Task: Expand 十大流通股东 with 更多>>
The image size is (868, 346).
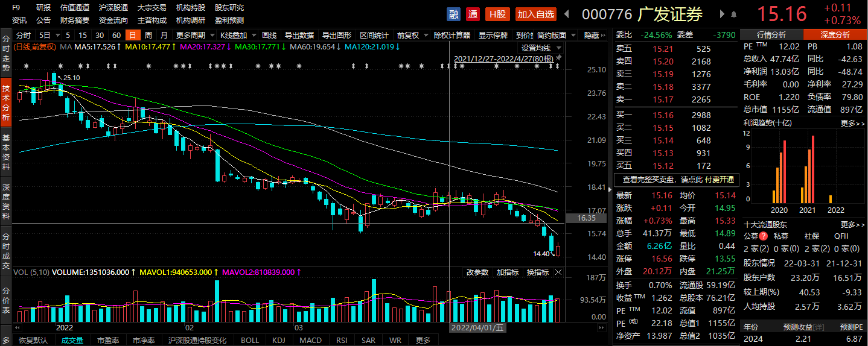Action: tap(852, 224)
